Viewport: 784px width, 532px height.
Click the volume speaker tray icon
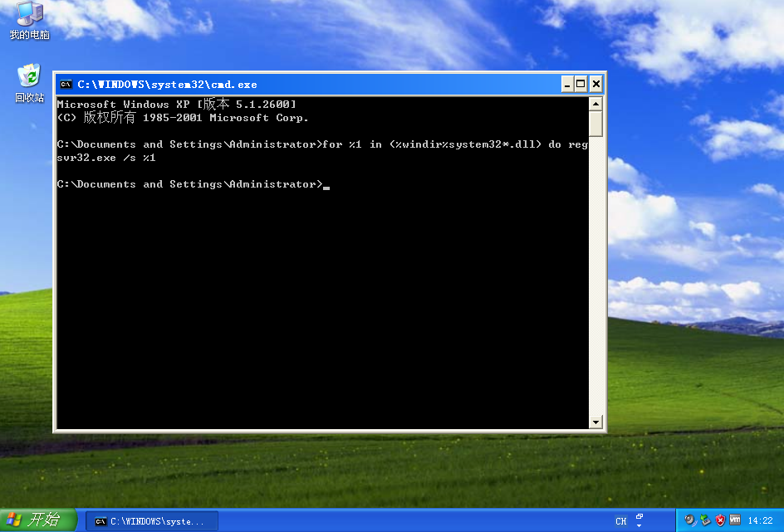tap(690, 520)
